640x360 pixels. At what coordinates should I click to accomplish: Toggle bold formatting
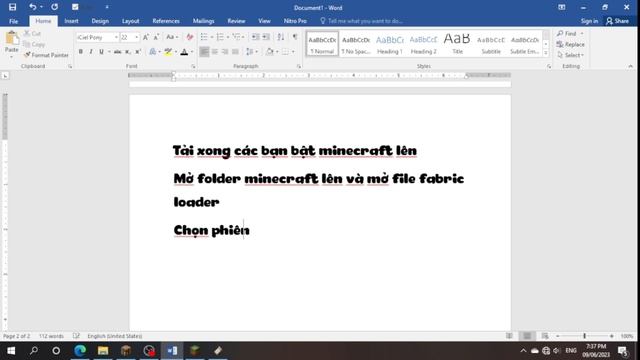(x=80, y=52)
